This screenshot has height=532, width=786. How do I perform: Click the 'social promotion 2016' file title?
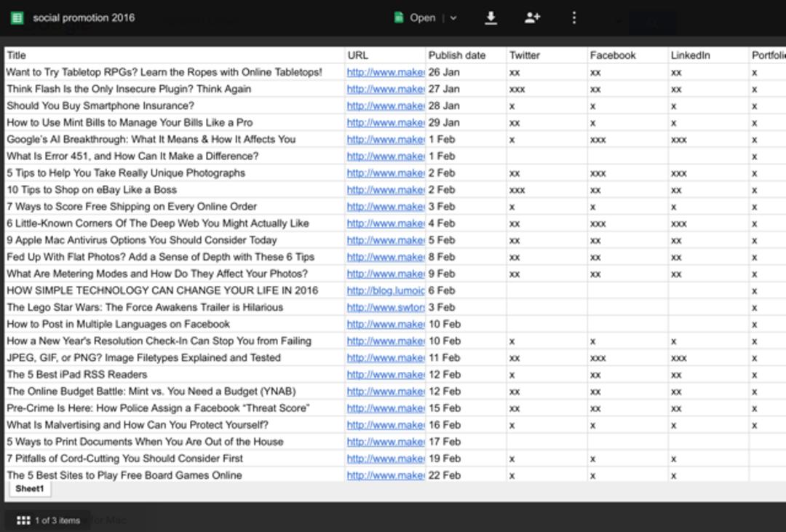(x=84, y=18)
